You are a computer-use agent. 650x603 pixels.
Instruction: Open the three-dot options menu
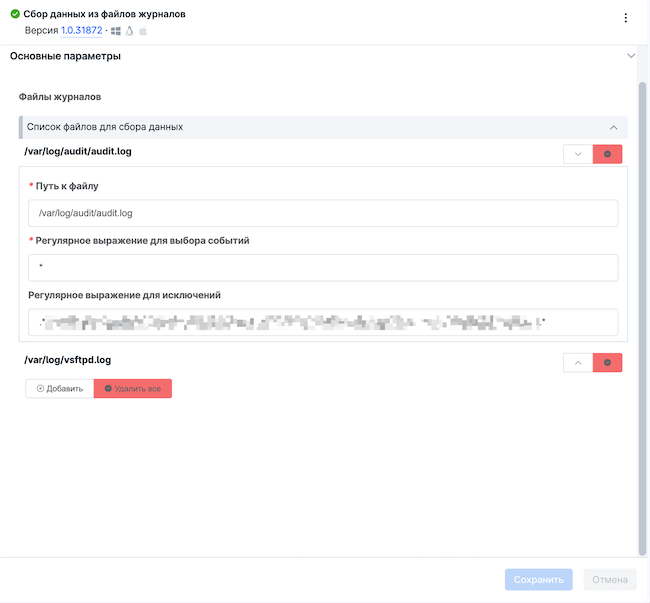pos(626,18)
